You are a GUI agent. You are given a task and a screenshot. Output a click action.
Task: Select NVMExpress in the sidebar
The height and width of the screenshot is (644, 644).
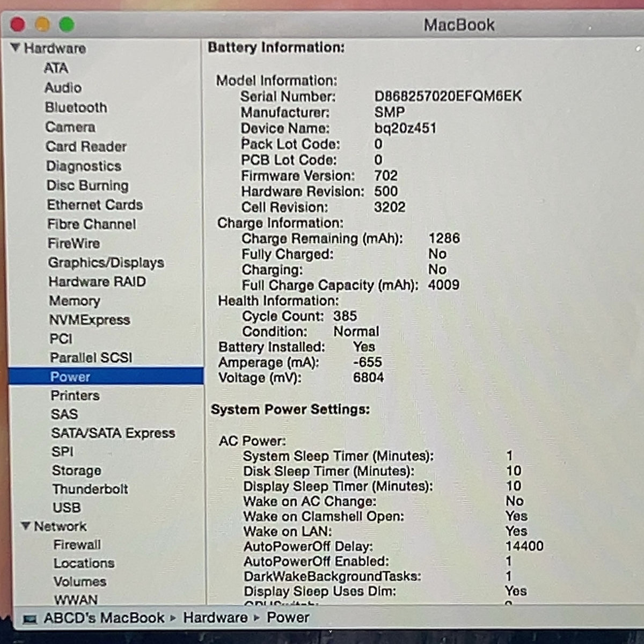coord(90,320)
